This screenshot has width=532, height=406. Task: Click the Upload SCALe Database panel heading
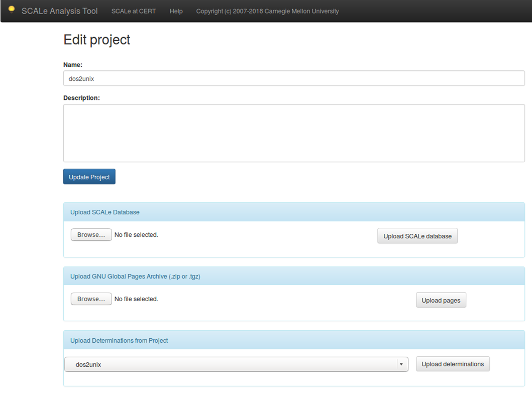[105, 212]
